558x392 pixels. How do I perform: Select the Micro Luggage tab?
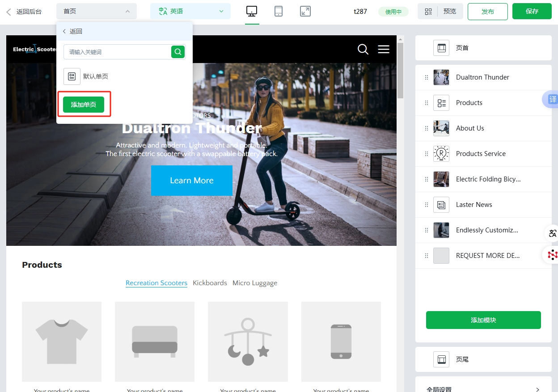click(x=255, y=283)
